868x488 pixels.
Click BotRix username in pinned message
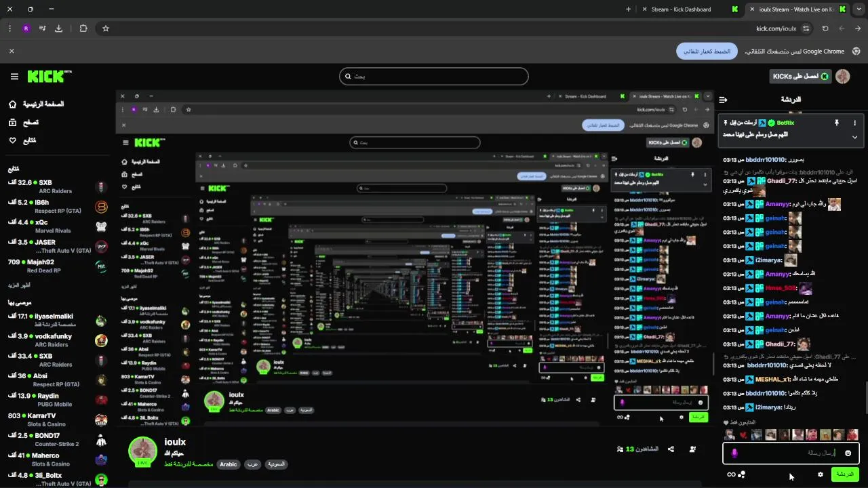pyautogui.click(x=785, y=123)
